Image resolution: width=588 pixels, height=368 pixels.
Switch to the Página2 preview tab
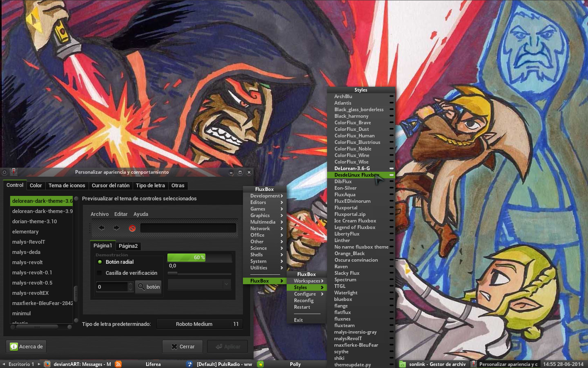(x=128, y=246)
